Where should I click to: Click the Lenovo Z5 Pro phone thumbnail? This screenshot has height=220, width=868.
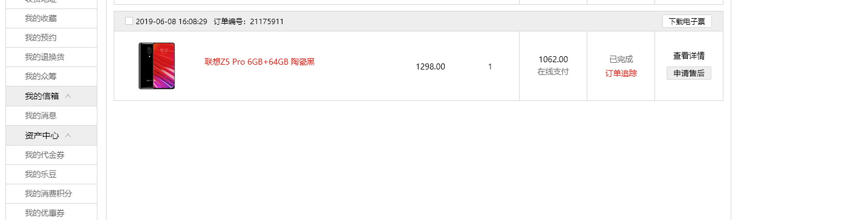tap(157, 66)
